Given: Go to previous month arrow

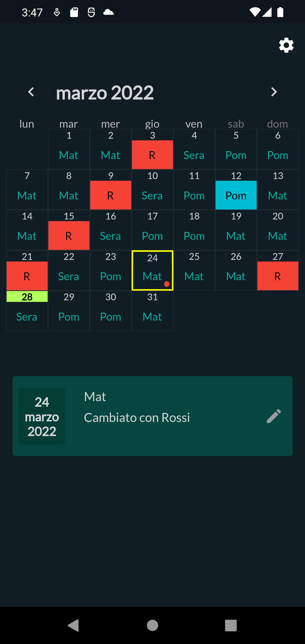Looking at the screenshot, I should coord(31,92).
